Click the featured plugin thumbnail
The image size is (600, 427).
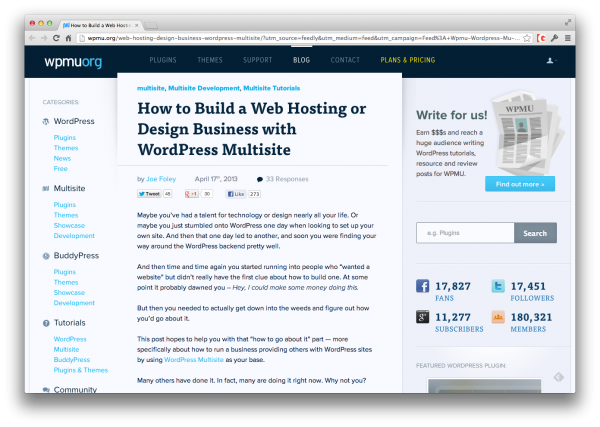[x=484, y=385]
